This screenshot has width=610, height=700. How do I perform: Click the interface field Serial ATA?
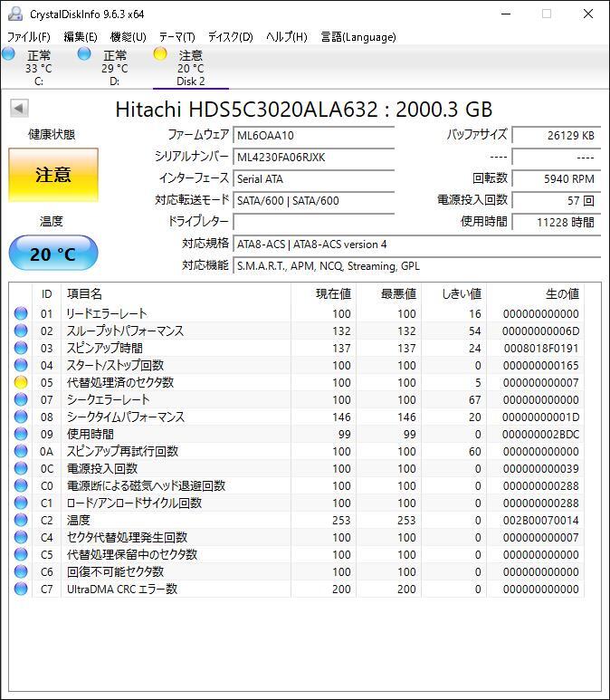point(314,179)
